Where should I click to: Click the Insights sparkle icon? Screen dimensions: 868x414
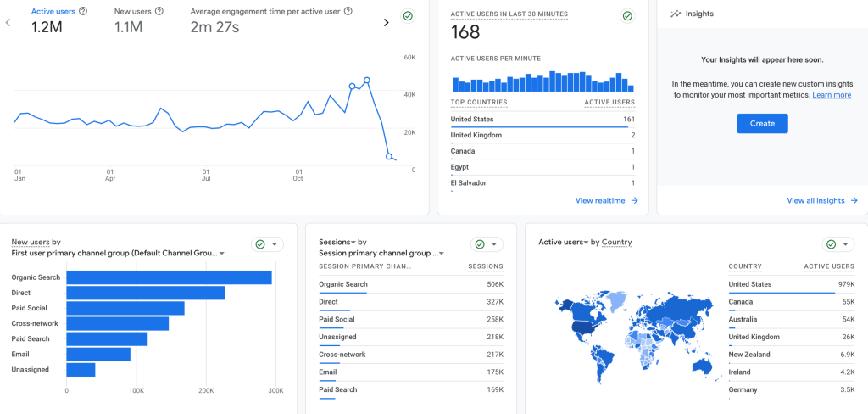[x=676, y=14]
